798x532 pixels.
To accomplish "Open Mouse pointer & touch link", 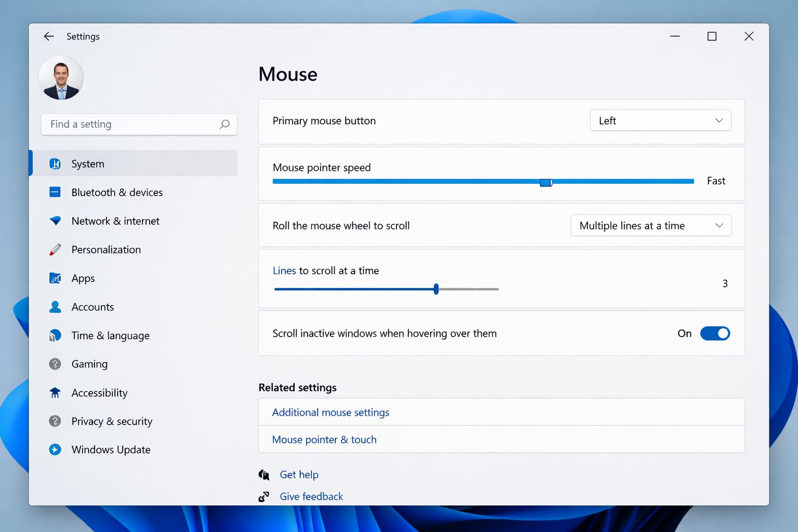I will pos(324,440).
